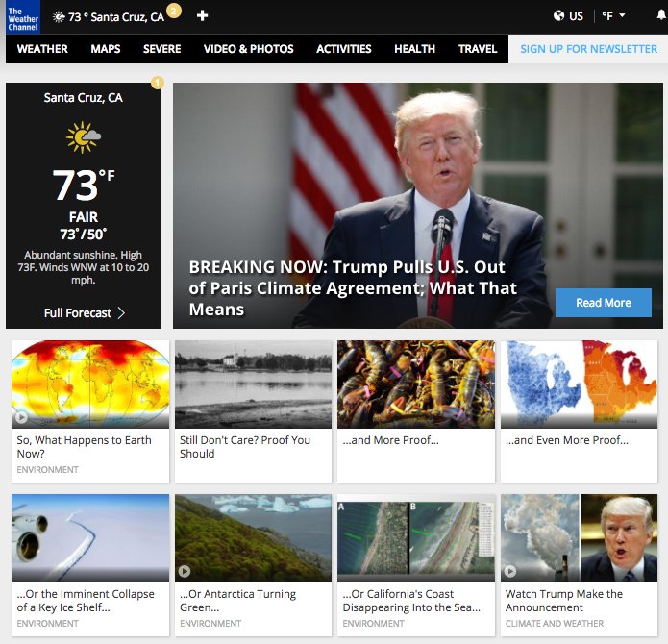Open the black-and-white shoreline photo thumbnail
Viewport: 668px width, 644px height.
253,384
